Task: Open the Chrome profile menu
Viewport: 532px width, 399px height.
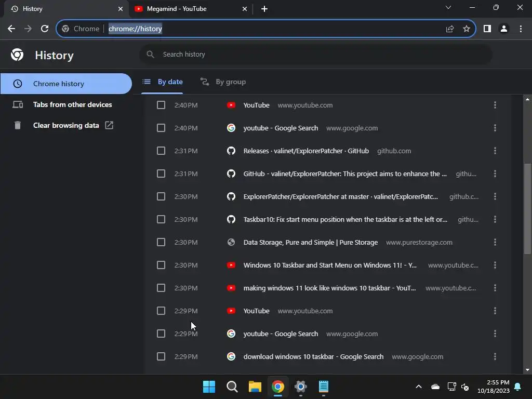Action: pos(504,29)
